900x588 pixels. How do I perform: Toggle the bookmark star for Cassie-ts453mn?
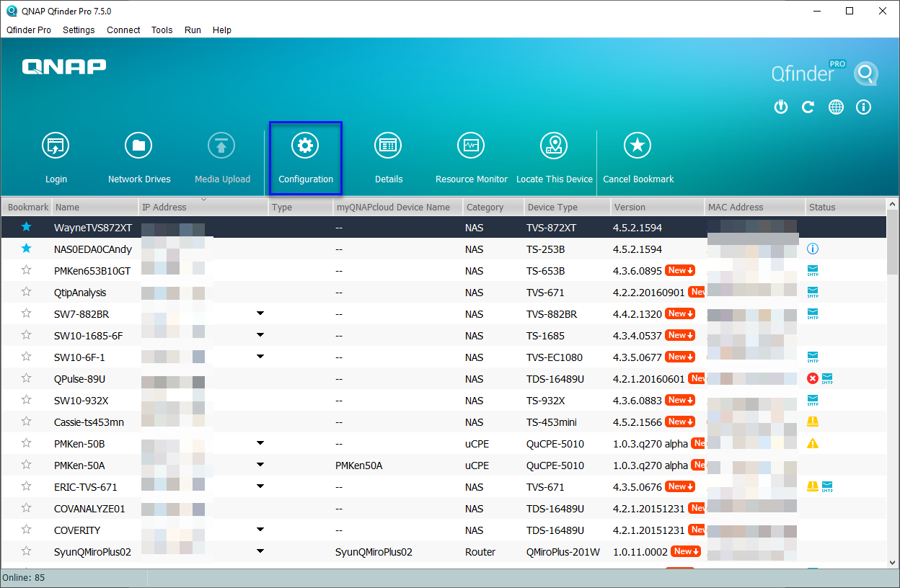27,422
